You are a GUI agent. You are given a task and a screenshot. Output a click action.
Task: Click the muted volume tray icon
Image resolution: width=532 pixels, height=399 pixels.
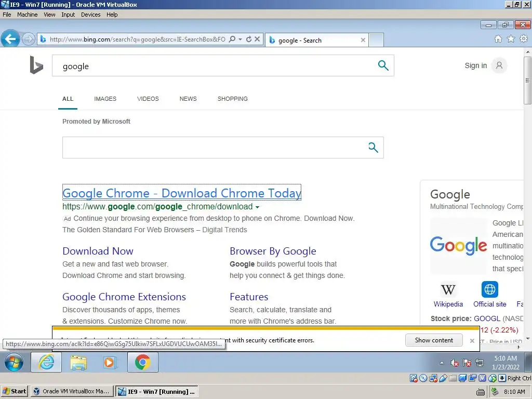[x=454, y=363]
